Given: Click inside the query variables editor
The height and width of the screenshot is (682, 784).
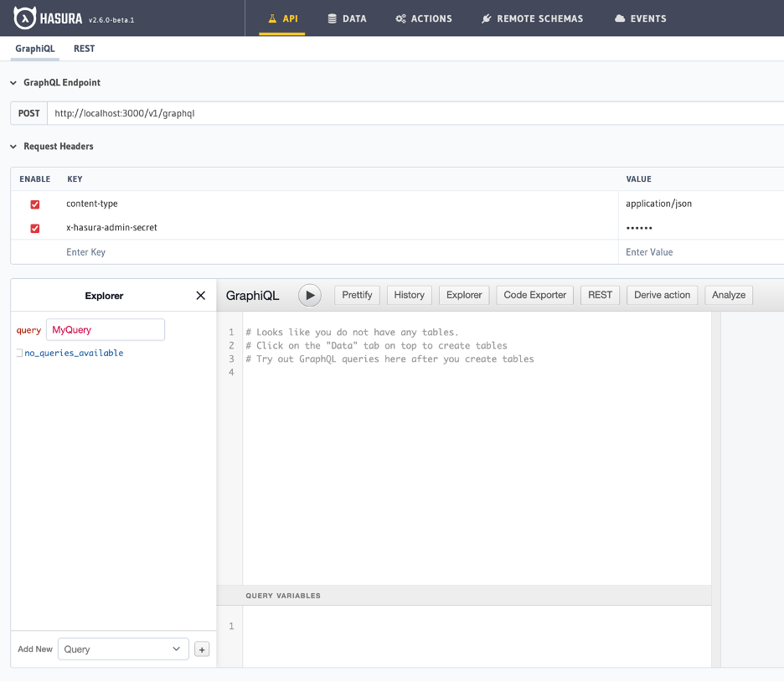Looking at the screenshot, I should [x=477, y=636].
